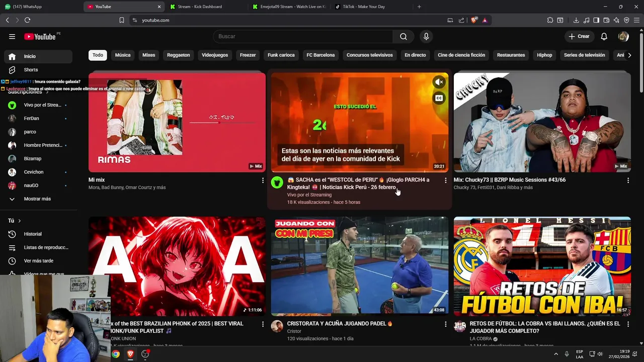Viewport: 644px width, 362px height.
Task: Open Historial in sidebar
Action: pos(38,234)
